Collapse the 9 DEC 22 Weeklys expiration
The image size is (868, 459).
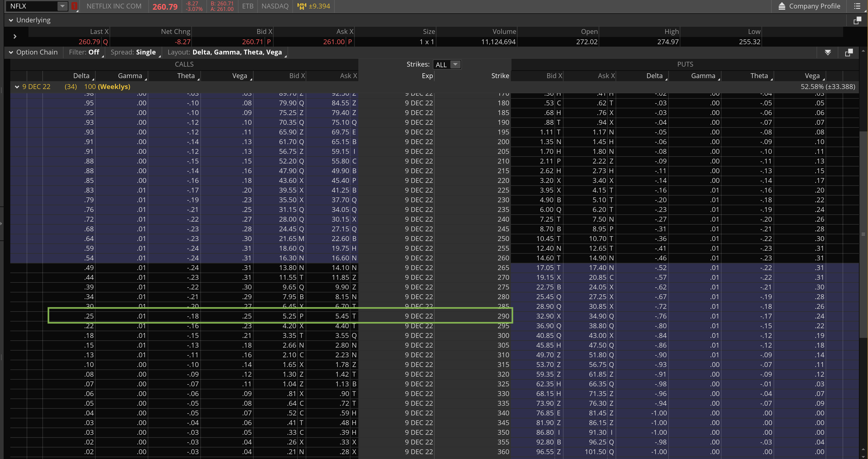pyautogui.click(x=17, y=87)
